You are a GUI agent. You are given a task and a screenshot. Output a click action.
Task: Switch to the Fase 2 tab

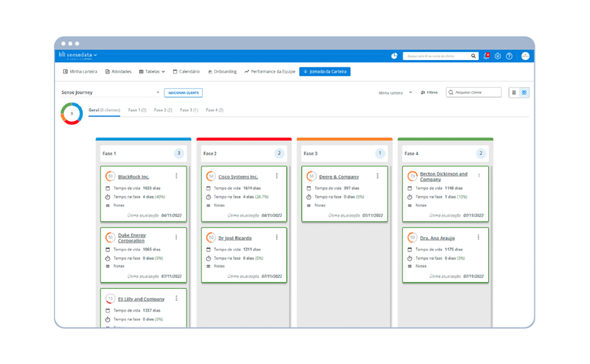point(162,110)
